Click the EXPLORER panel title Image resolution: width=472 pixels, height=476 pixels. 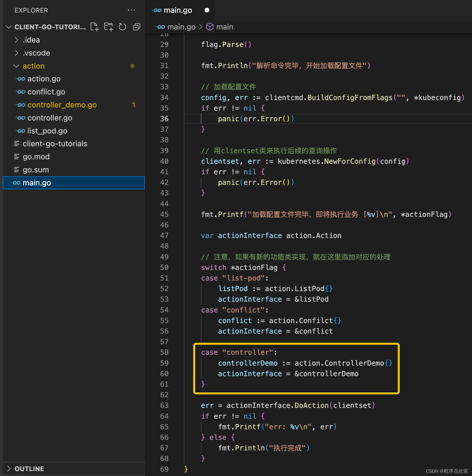tap(31, 10)
